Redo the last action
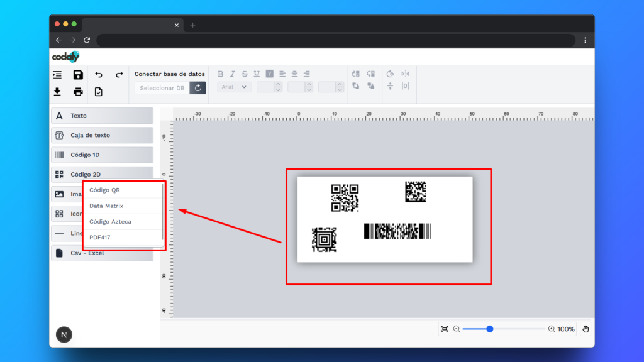The height and width of the screenshot is (362, 644). click(119, 75)
